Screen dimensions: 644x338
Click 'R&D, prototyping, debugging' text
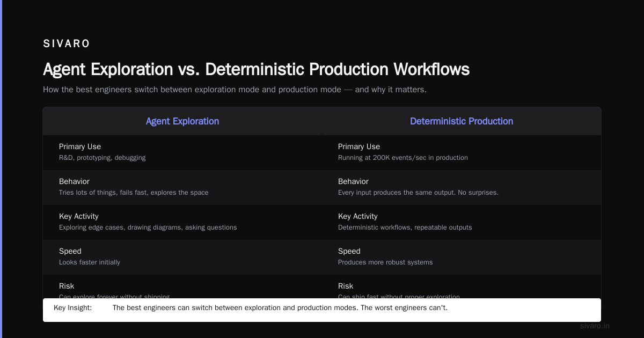click(102, 158)
